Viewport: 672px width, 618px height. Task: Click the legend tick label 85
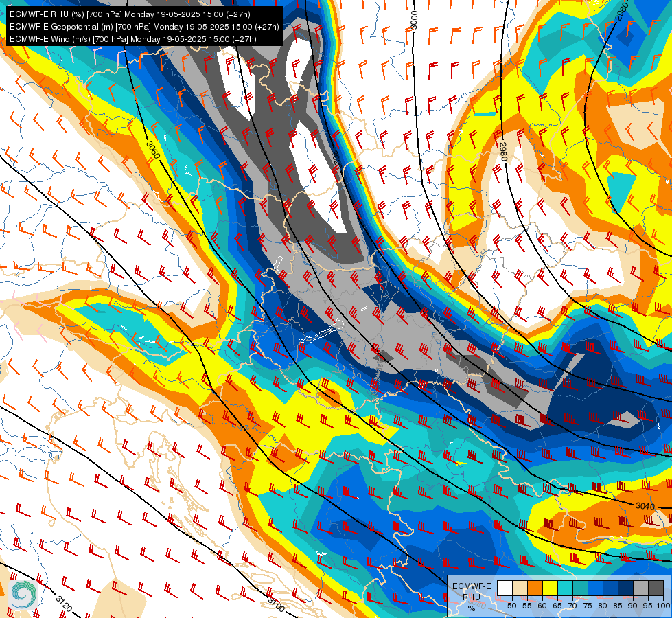[x=618, y=606]
